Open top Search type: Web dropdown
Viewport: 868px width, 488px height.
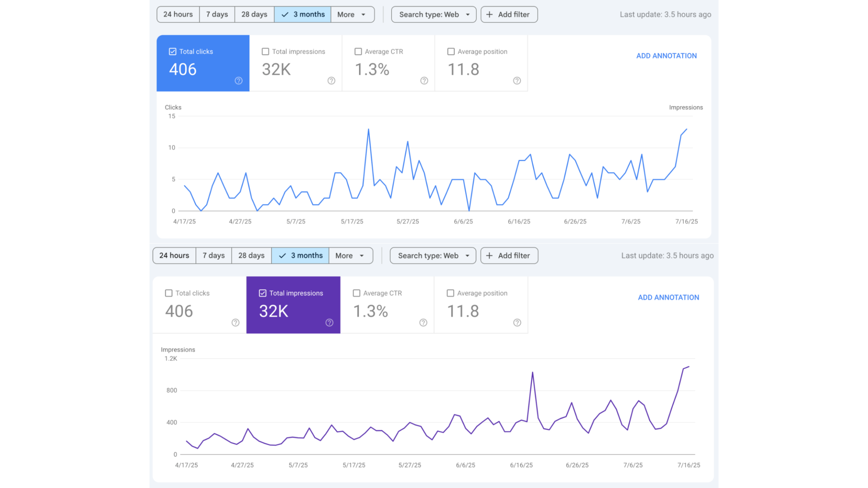coord(434,15)
